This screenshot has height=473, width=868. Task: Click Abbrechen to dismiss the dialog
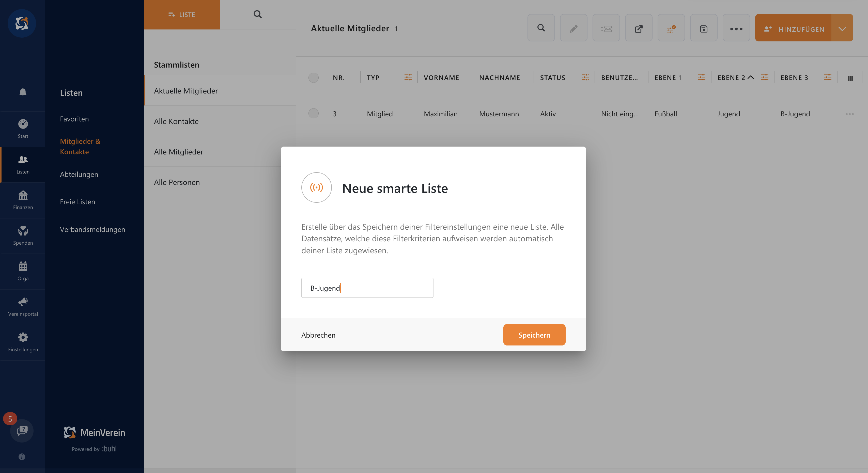coord(318,335)
